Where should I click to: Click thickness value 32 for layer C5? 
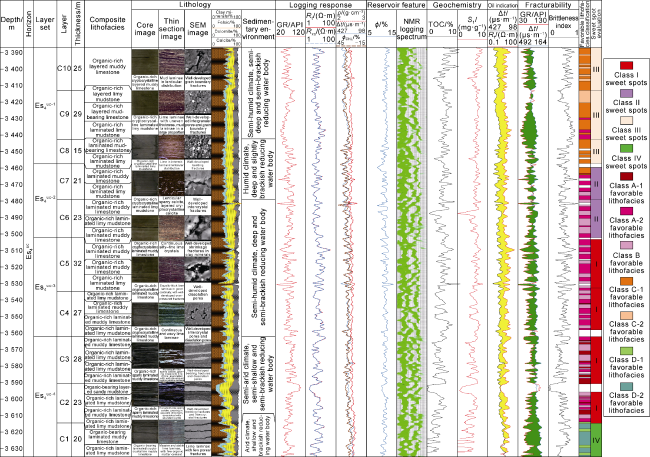pos(78,264)
